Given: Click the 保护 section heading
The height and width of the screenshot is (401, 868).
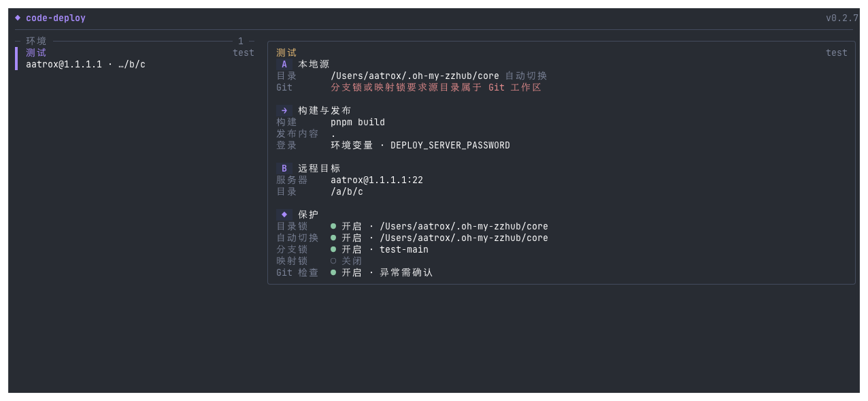Looking at the screenshot, I should [308, 214].
